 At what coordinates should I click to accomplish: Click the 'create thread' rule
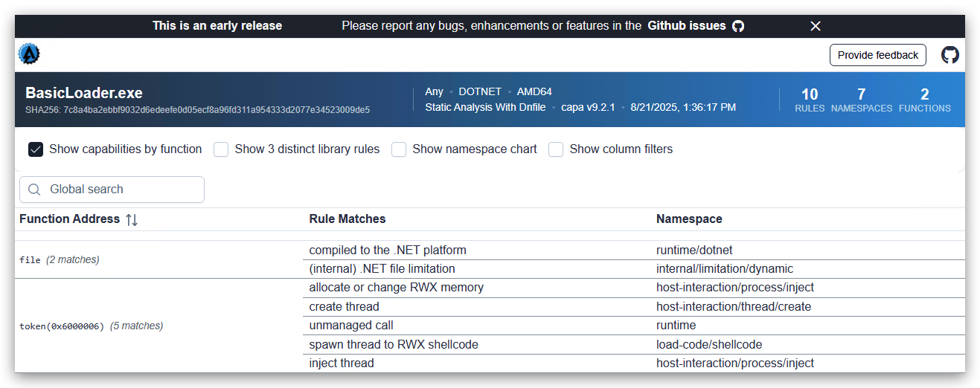tap(345, 307)
